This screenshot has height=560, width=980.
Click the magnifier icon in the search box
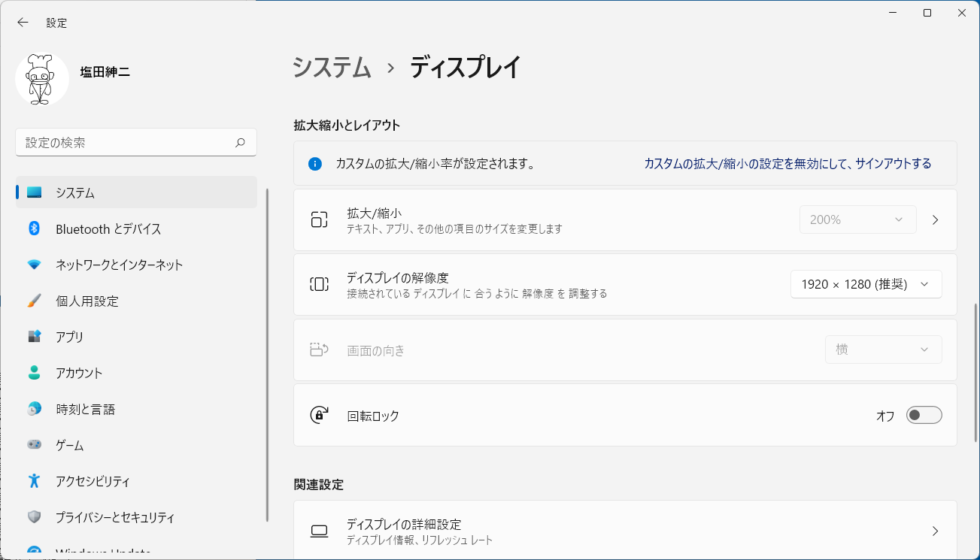click(240, 142)
